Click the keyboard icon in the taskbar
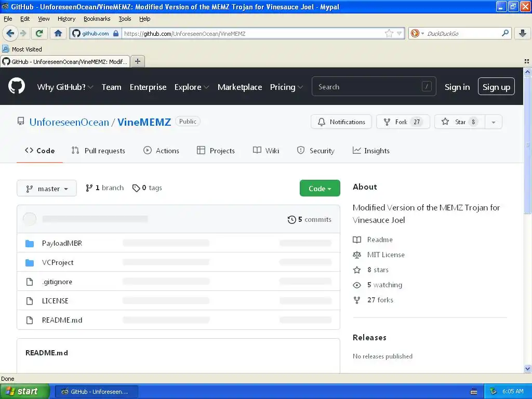 click(x=474, y=392)
